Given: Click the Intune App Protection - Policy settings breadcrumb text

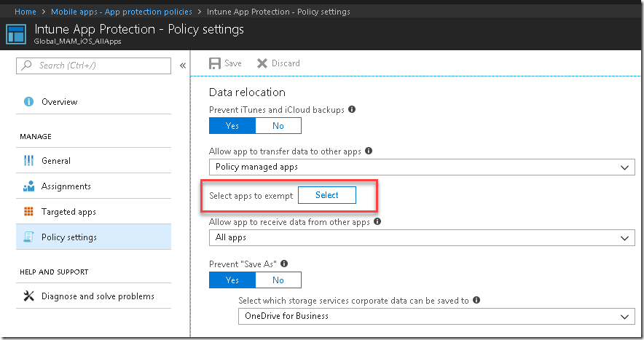Looking at the screenshot, I should [278, 12].
